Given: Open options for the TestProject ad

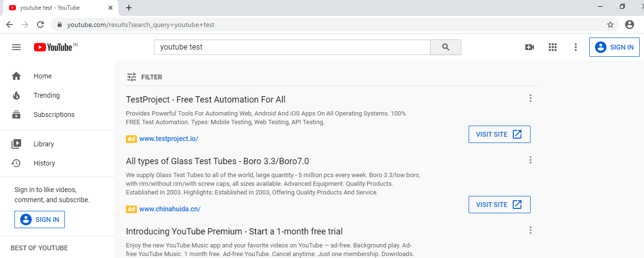Looking at the screenshot, I should [x=531, y=98].
